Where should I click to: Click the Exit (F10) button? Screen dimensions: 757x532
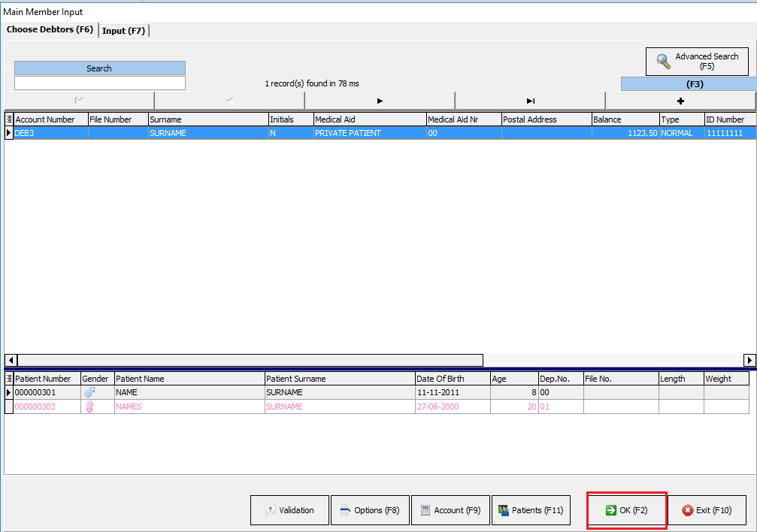tap(707, 510)
